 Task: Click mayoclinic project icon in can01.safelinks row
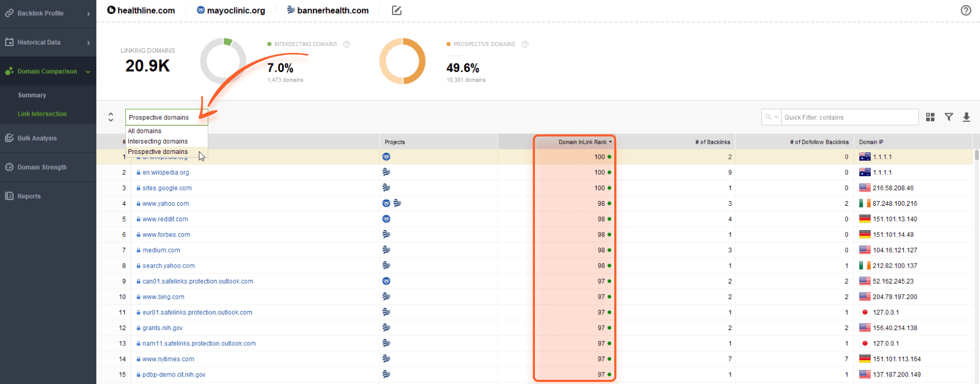[386, 281]
